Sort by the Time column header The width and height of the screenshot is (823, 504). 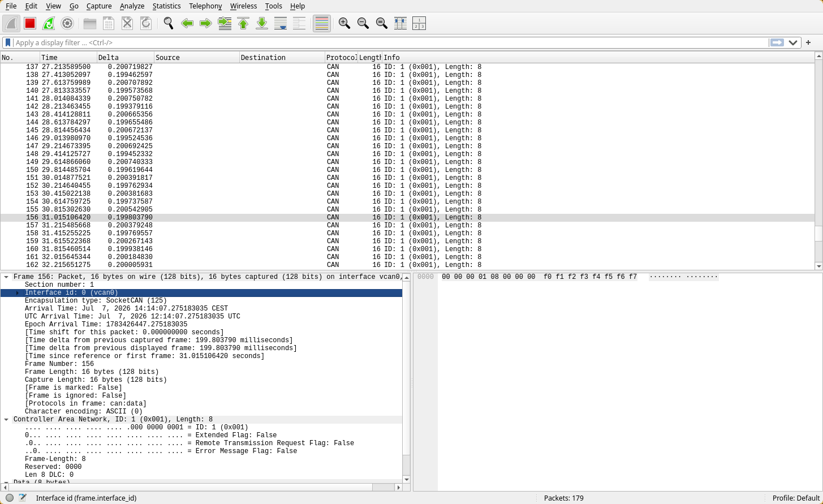[x=68, y=57]
